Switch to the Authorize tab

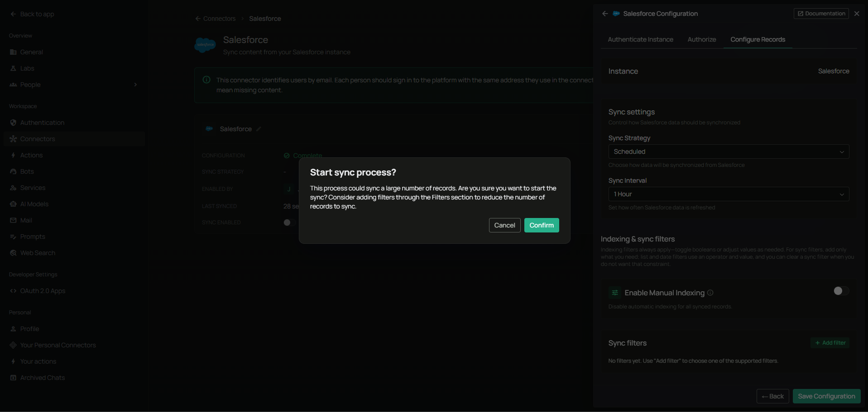[701, 39]
